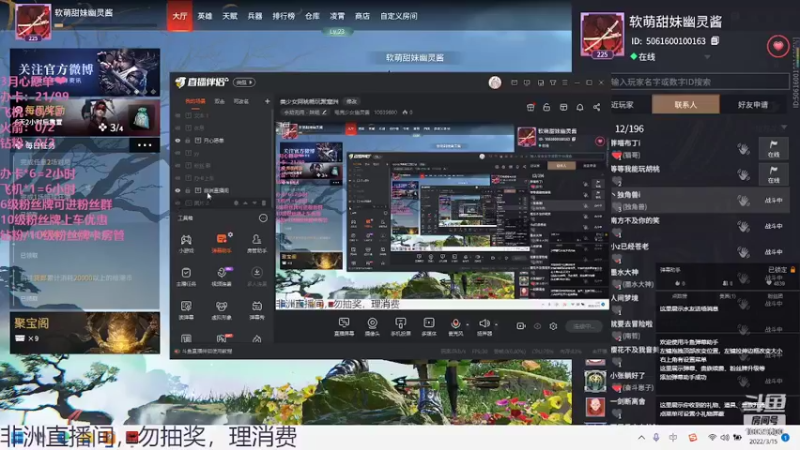Switch to 天赋 tab in game menu
Image resolution: width=800 pixels, height=450 pixels.
pos(230,16)
